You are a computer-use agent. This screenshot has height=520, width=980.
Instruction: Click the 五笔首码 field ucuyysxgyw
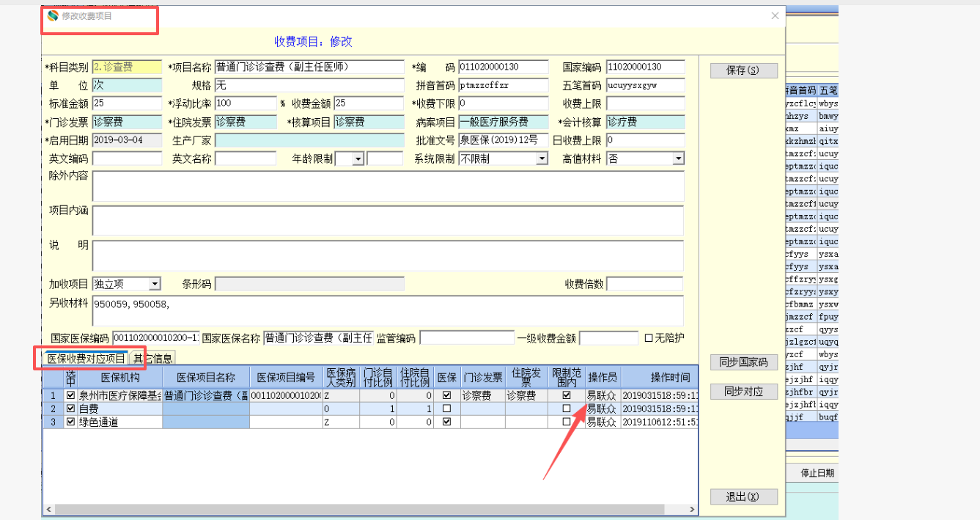pyautogui.click(x=645, y=85)
